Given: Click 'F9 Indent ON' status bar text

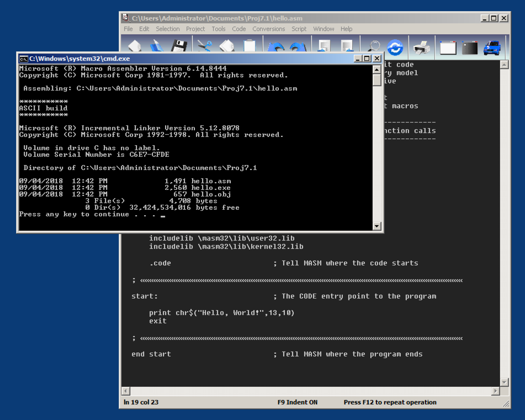Looking at the screenshot, I should point(298,402).
